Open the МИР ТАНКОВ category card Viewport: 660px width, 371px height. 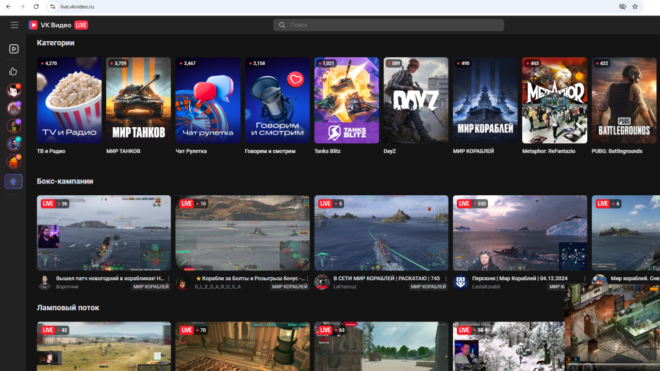coord(138,105)
